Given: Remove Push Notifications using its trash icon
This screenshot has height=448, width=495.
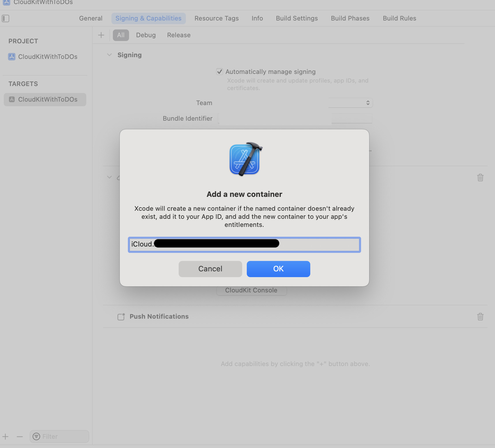Looking at the screenshot, I should 480,317.
